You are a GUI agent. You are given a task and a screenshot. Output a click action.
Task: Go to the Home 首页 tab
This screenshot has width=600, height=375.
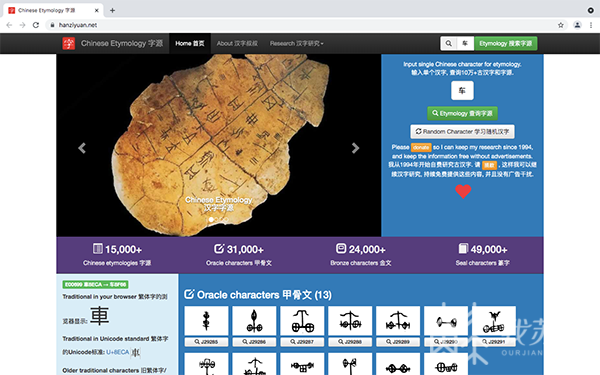coord(190,44)
